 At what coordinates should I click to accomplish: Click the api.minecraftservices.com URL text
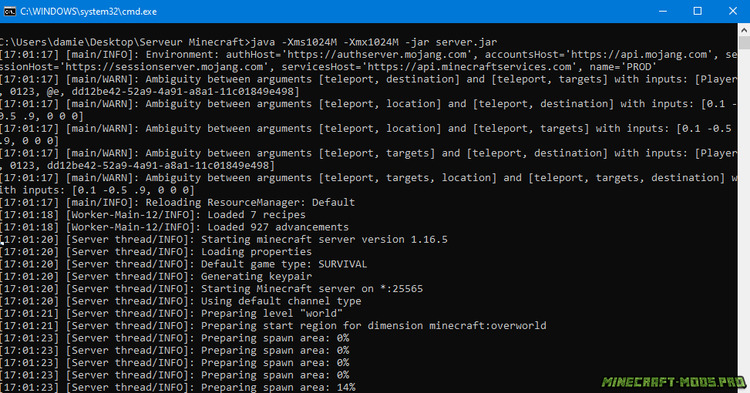(x=469, y=67)
